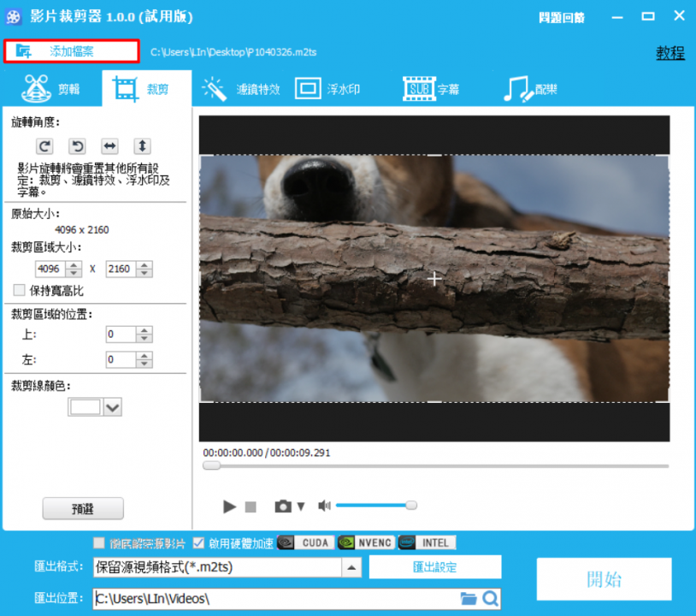Click the 添加檔案 button
Screen dimensions: 696x616
(x=72, y=51)
